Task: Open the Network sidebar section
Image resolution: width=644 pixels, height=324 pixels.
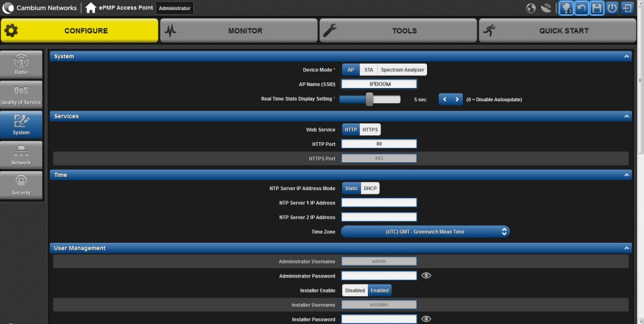Action: pyautogui.click(x=21, y=155)
